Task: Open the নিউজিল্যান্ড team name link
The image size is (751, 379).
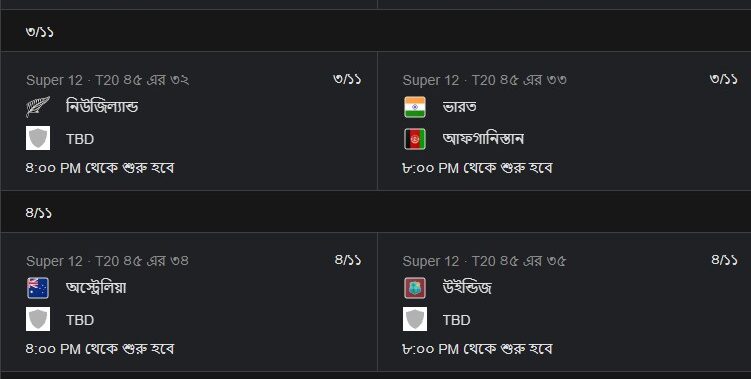Action: pos(102,106)
